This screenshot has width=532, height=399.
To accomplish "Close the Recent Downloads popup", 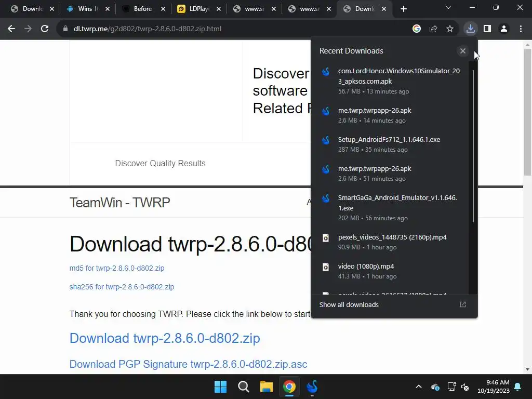I will (463, 51).
